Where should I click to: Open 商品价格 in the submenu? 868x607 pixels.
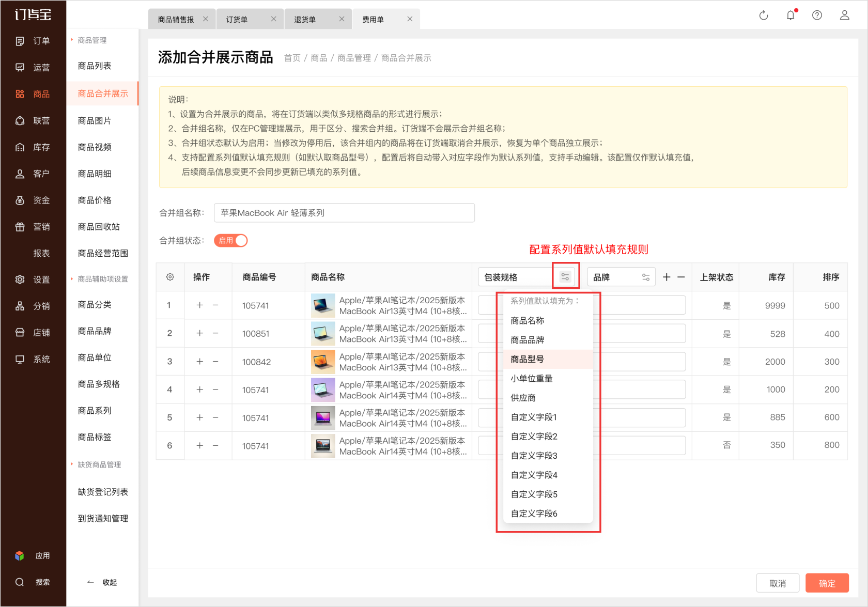click(x=95, y=200)
